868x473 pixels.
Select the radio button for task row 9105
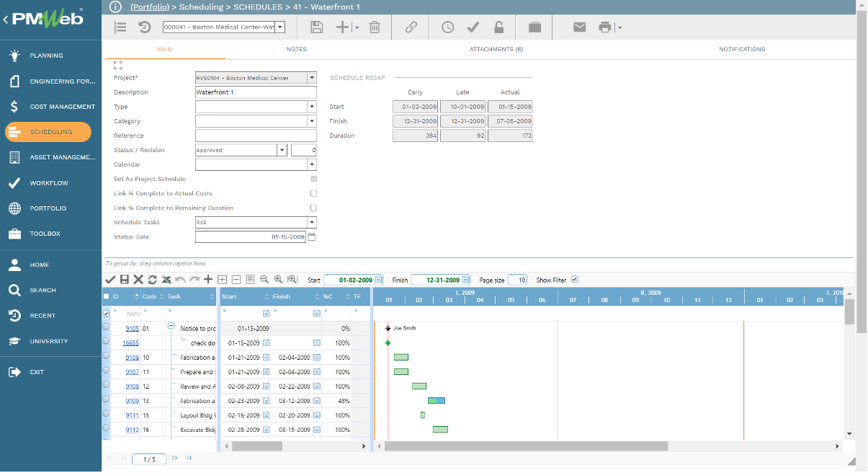[x=107, y=328]
